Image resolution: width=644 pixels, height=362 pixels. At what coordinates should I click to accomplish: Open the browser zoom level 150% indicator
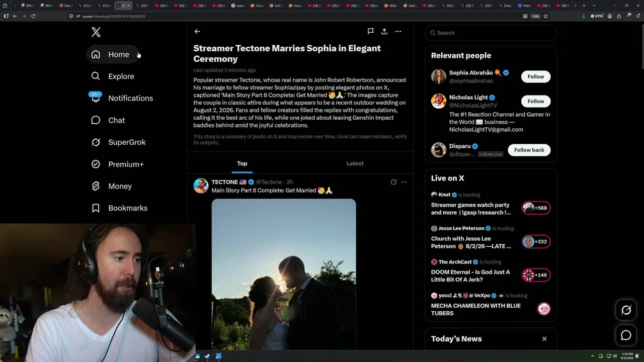click(x=535, y=16)
